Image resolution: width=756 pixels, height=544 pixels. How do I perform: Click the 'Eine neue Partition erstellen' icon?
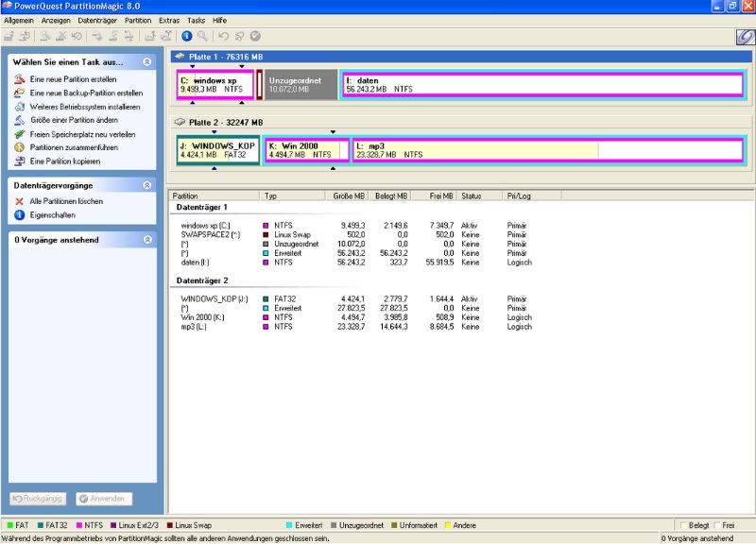(20, 79)
